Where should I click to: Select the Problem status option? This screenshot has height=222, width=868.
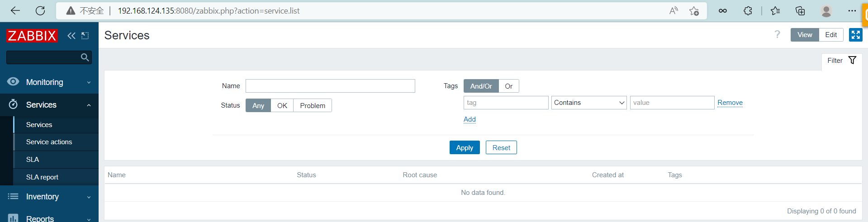point(312,105)
